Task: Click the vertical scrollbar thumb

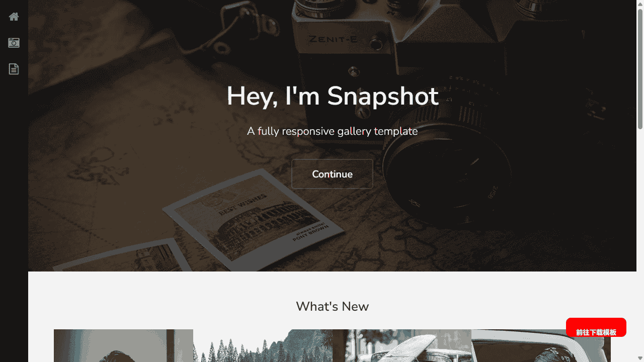Action: click(640, 68)
